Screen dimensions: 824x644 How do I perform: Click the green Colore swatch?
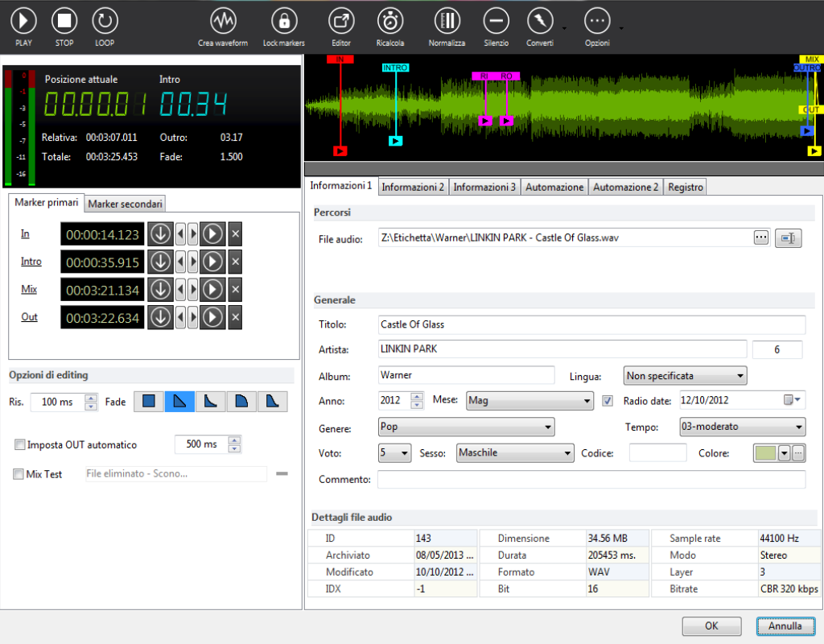coord(764,453)
